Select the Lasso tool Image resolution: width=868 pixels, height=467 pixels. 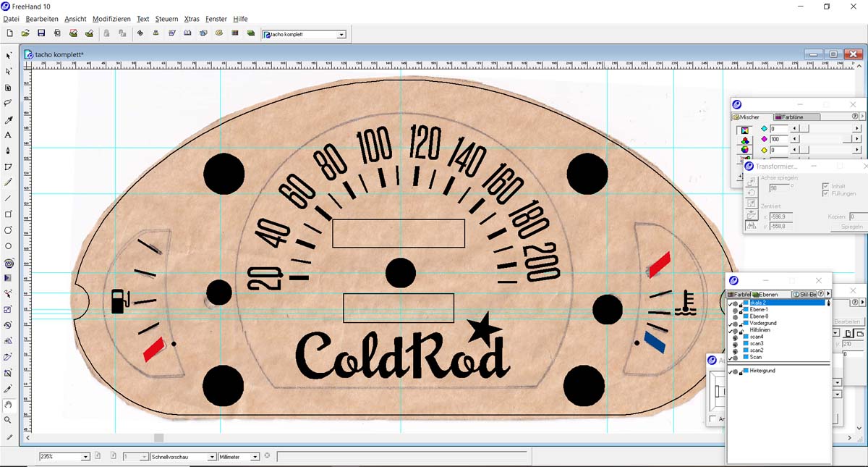(8, 104)
